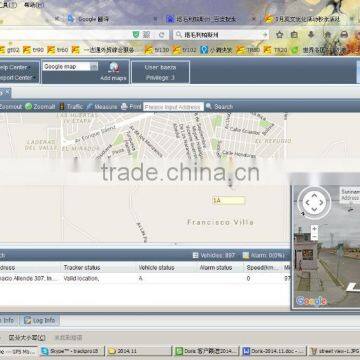This screenshot has width=360, height=360.
Task: Click the Vehicles: 897 counter icon
Action: point(196,255)
